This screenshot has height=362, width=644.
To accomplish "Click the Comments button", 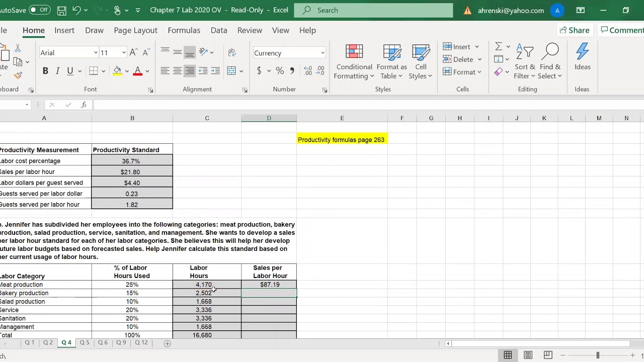I will pyautogui.click(x=622, y=30).
